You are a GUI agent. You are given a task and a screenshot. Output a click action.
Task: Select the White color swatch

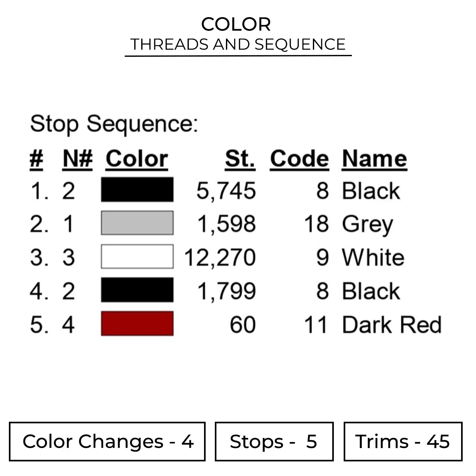(x=137, y=256)
